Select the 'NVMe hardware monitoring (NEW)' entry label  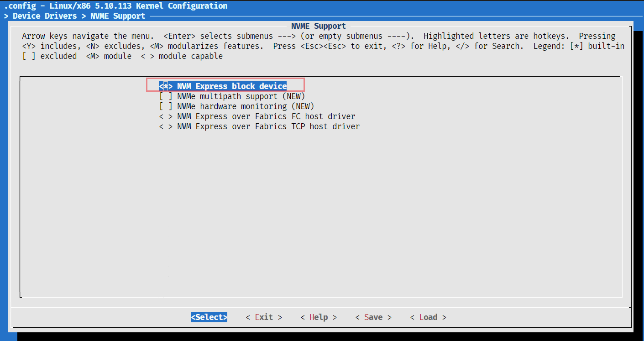[x=246, y=106]
